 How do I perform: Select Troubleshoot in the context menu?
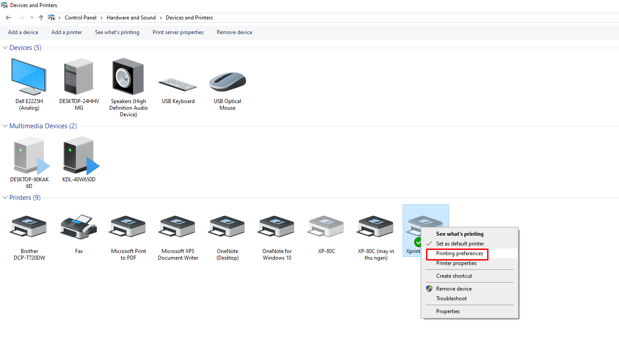click(451, 299)
